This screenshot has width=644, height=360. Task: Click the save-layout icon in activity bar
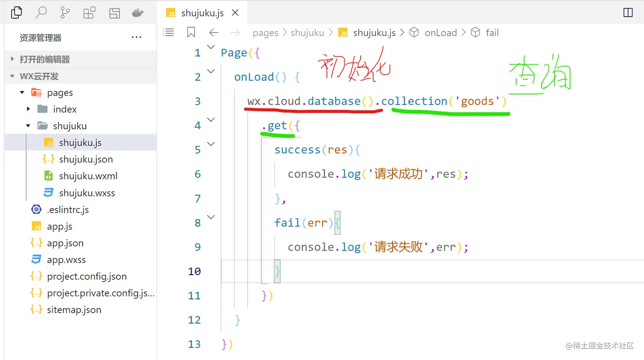[114, 13]
